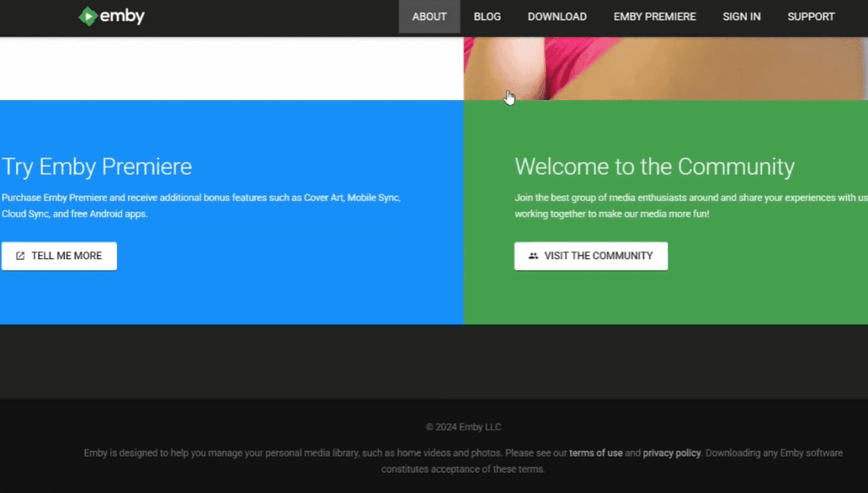Select Emby Premiere in the navigation bar
This screenshot has width=868, height=493.
(654, 17)
